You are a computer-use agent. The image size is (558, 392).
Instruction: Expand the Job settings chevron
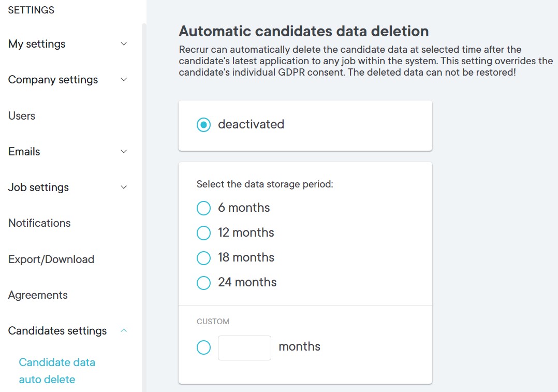tap(124, 187)
